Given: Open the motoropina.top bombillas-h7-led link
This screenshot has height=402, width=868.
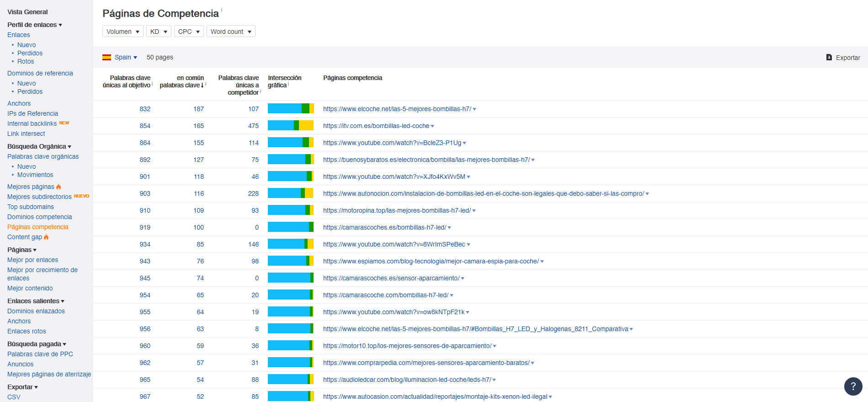Looking at the screenshot, I should (x=397, y=210).
